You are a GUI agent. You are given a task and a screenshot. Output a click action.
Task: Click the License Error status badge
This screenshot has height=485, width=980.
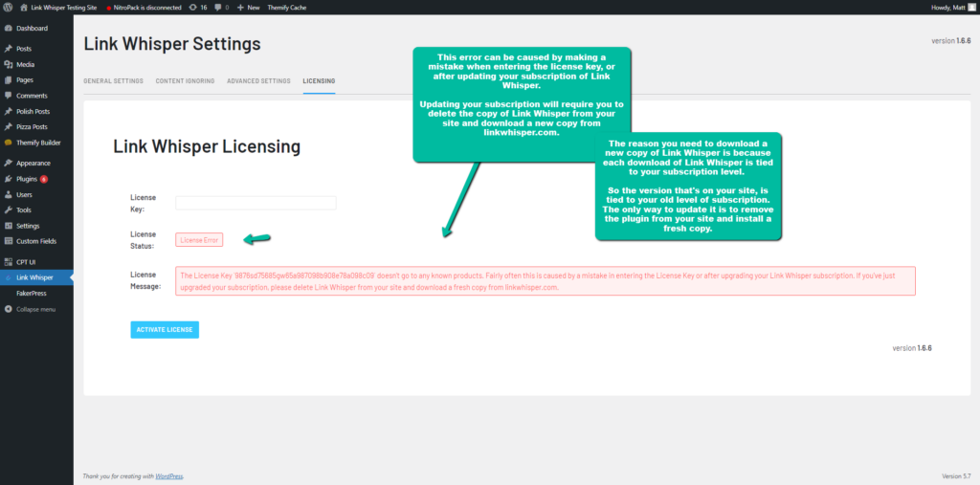199,240
